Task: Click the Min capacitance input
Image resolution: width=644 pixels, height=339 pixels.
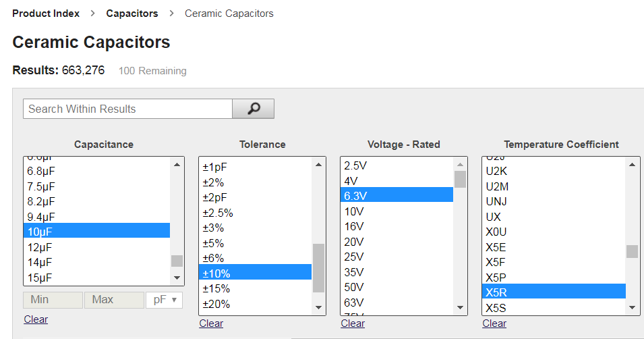Action: pos(53,299)
